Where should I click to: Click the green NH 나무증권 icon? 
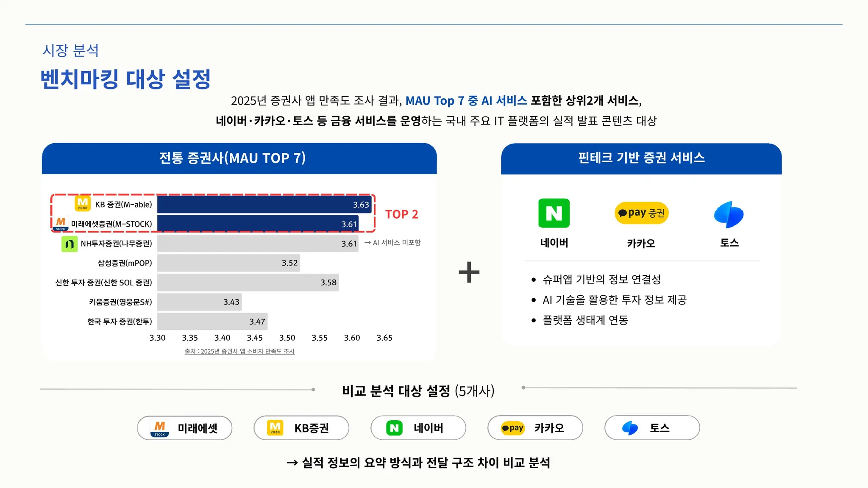coord(70,244)
